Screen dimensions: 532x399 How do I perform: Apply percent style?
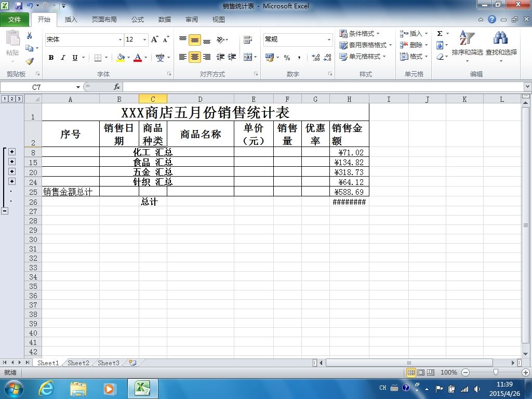pos(287,57)
